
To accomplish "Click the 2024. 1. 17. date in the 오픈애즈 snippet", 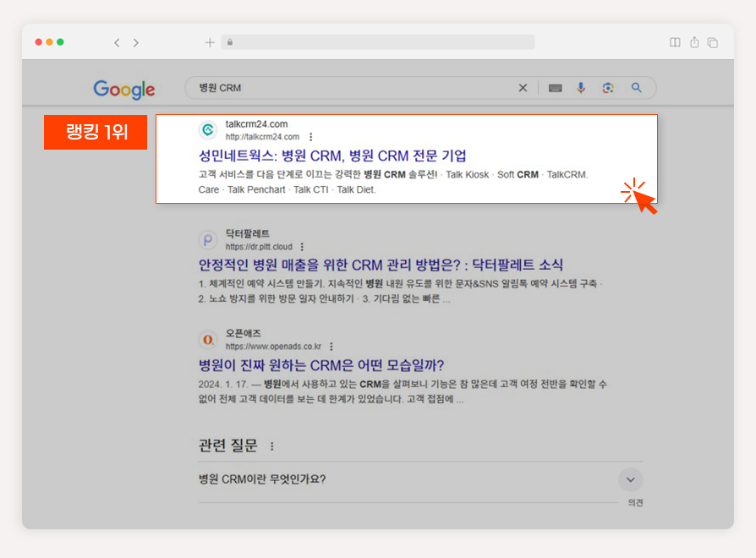I will (x=223, y=385).
